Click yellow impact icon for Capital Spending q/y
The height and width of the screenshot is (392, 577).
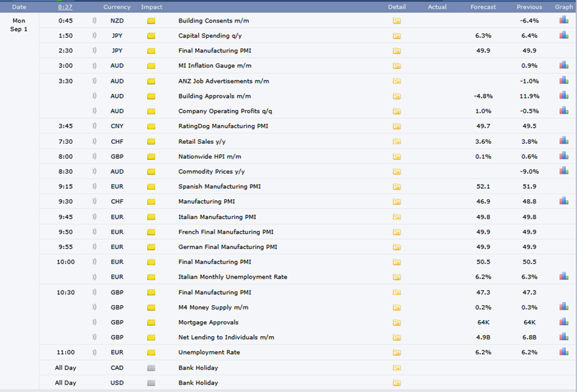(151, 36)
